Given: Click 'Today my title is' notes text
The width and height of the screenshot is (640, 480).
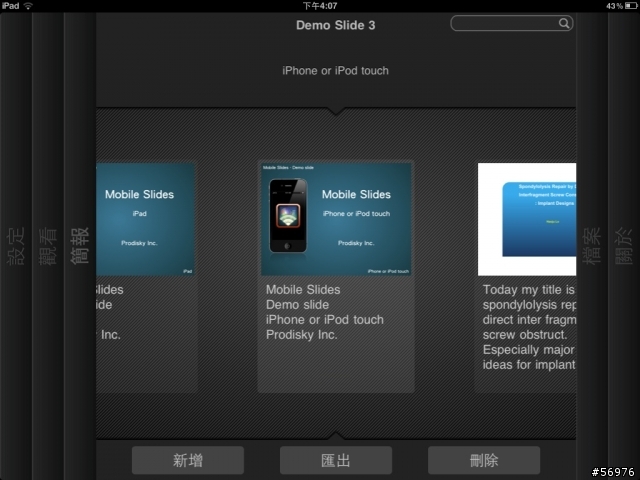Looking at the screenshot, I should coord(529,289).
